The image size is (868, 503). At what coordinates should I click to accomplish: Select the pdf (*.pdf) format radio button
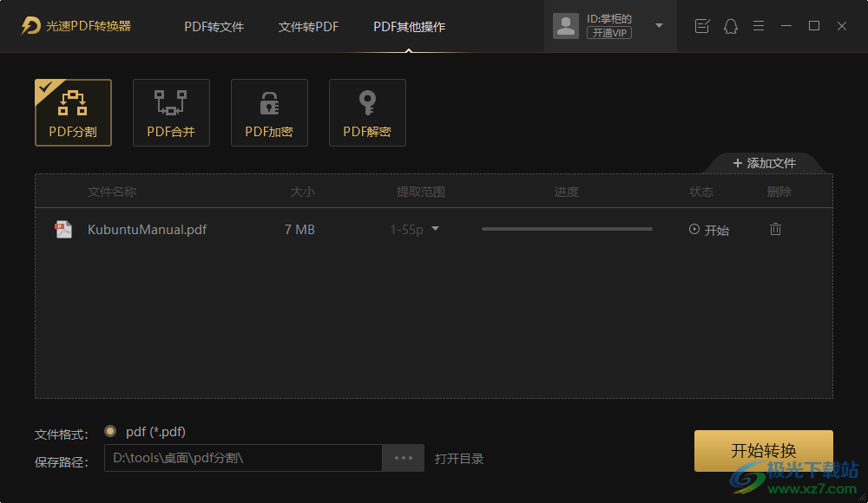tap(110, 431)
